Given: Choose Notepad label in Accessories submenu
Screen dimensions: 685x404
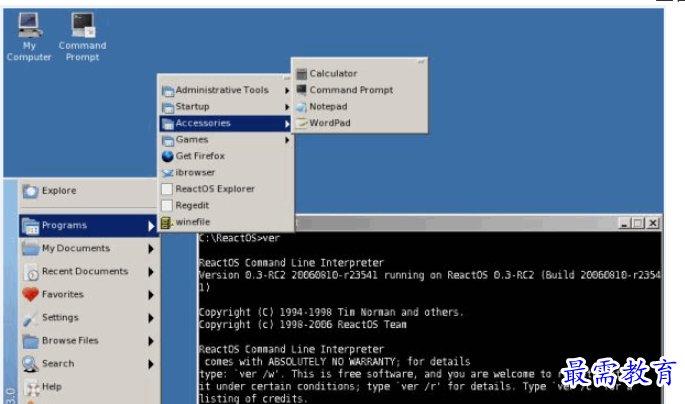Looking at the screenshot, I should 329,107.
